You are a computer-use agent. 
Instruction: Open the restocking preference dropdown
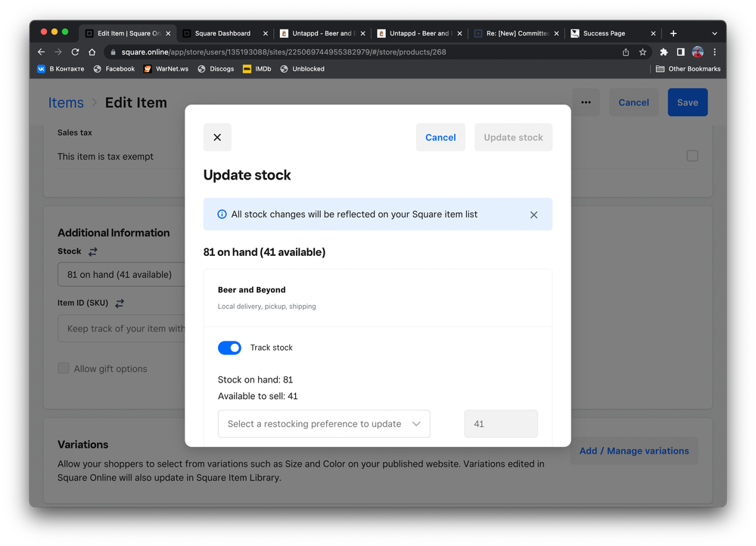click(324, 424)
